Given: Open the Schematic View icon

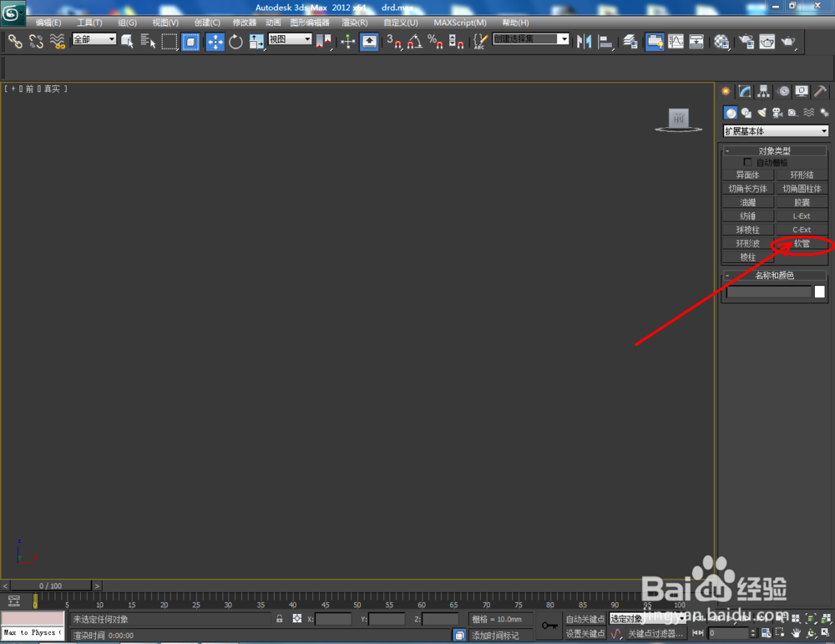Looking at the screenshot, I should (696, 42).
